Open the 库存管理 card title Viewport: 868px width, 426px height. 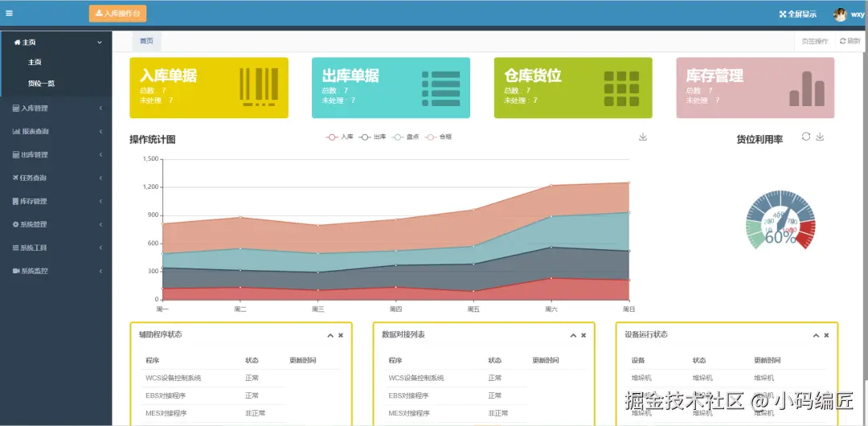pyautogui.click(x=714, y=76)
